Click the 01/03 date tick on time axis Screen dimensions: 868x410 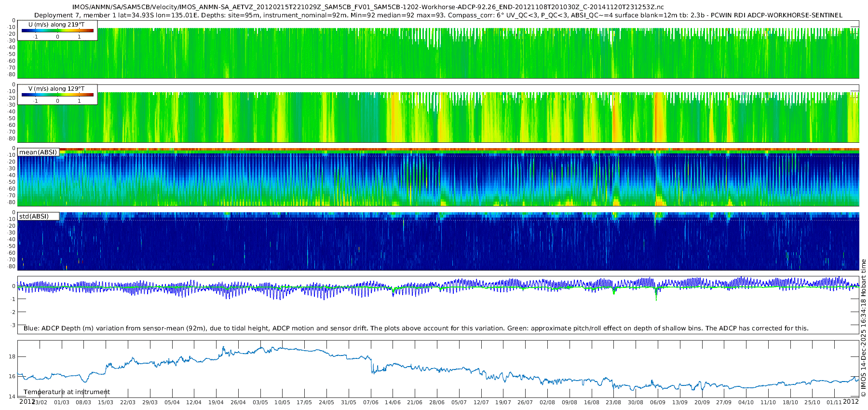pyautogui.click(x=61, y=403)
